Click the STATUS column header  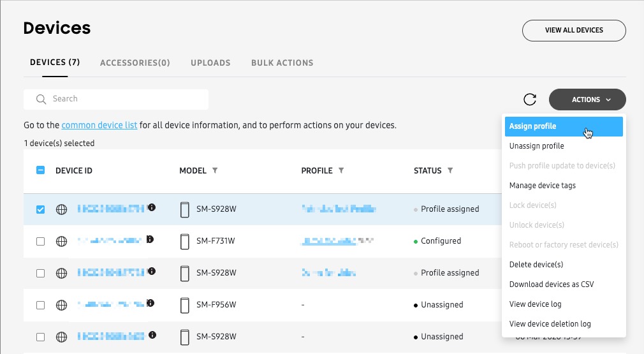point(428,171)
